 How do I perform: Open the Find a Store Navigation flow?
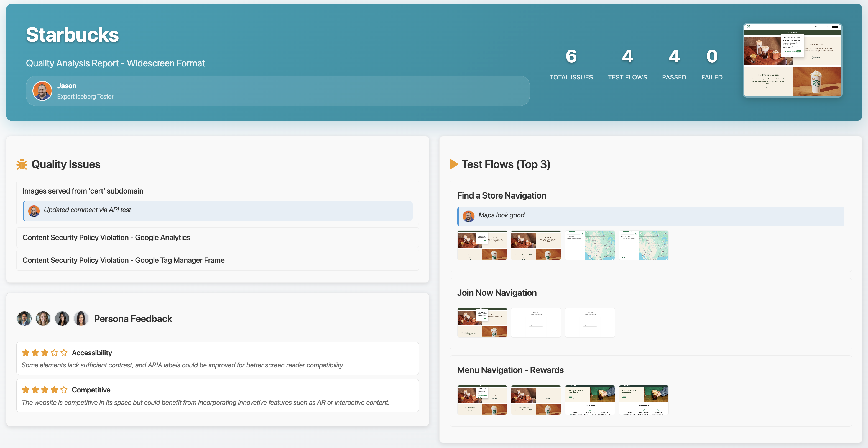point(502,195)
